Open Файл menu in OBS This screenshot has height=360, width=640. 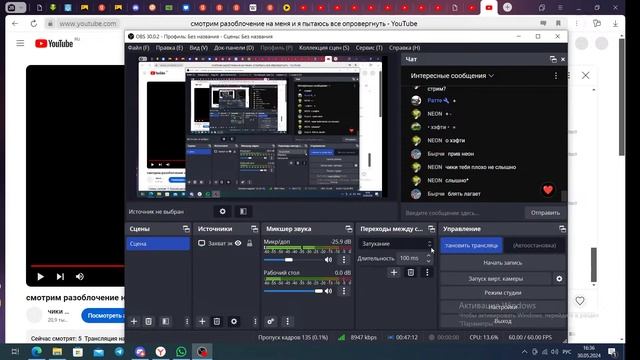[x=138, y=48]
